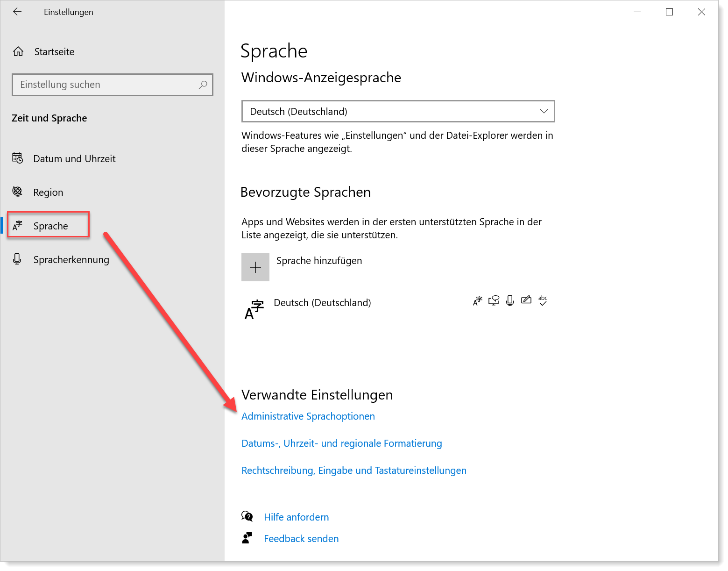Click the speech recognition microphone icon for Deutsch
This screenshot has height=571, width=728.
(510, 301)
